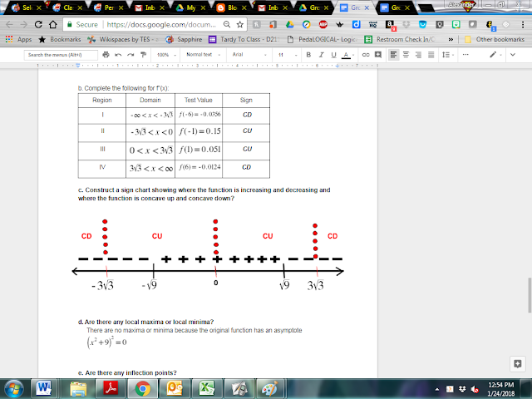
Task: Open the Editing mode pencil dropdown
Action: click(495, 55)
